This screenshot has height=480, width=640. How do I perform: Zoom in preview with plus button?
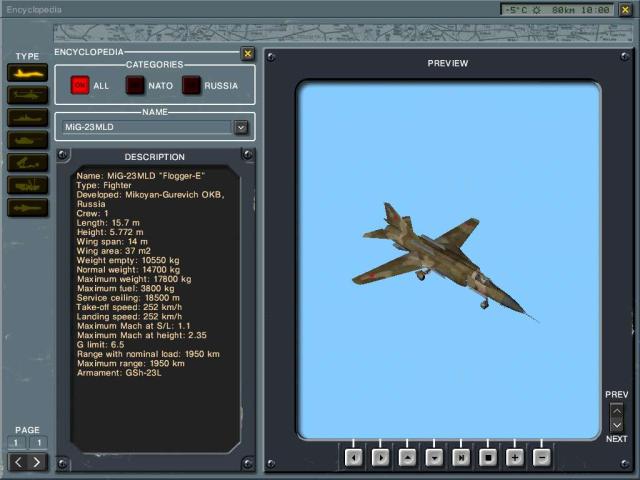pyautogui.click(x=515, y=458)
